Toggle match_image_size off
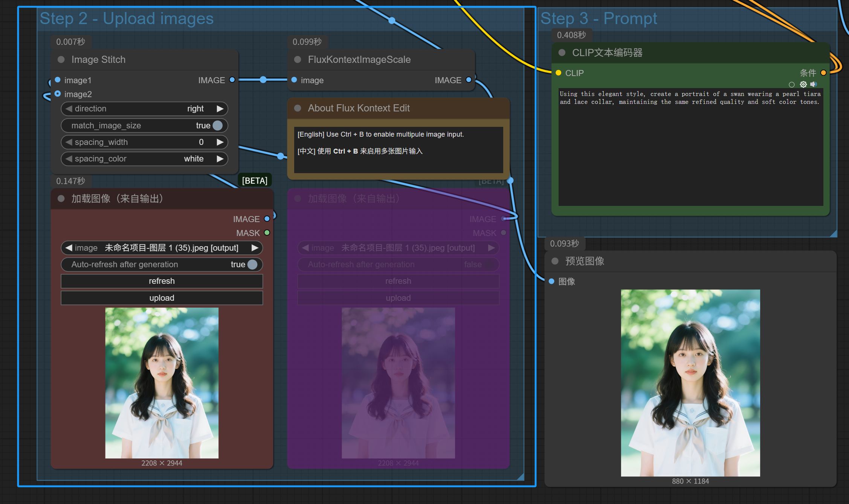The image size is (849, 504). tap(217, 125)
